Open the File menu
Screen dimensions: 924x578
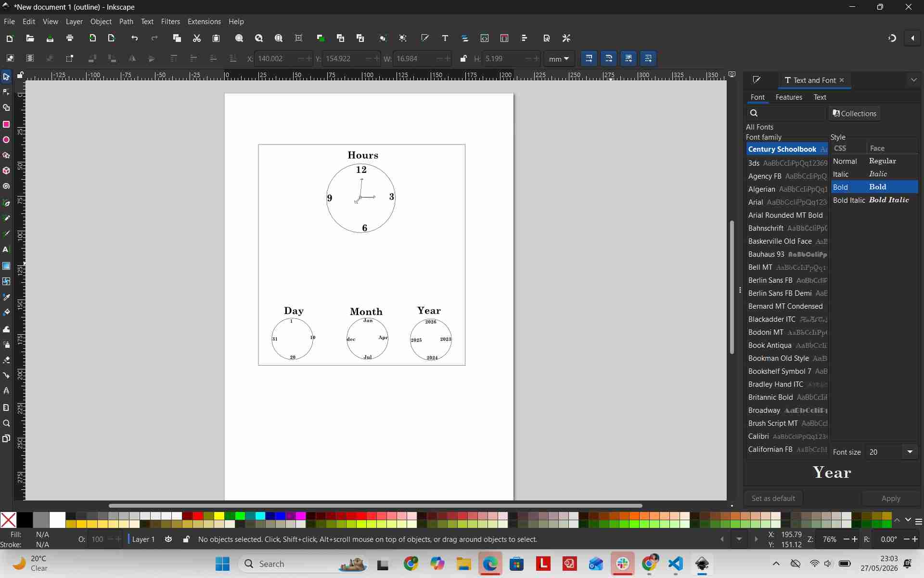[9, 22]
